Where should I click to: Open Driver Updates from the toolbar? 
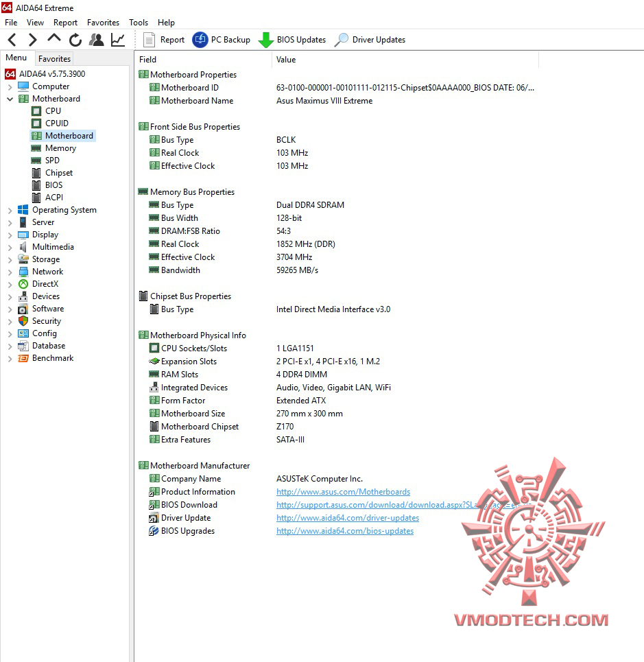370,40
